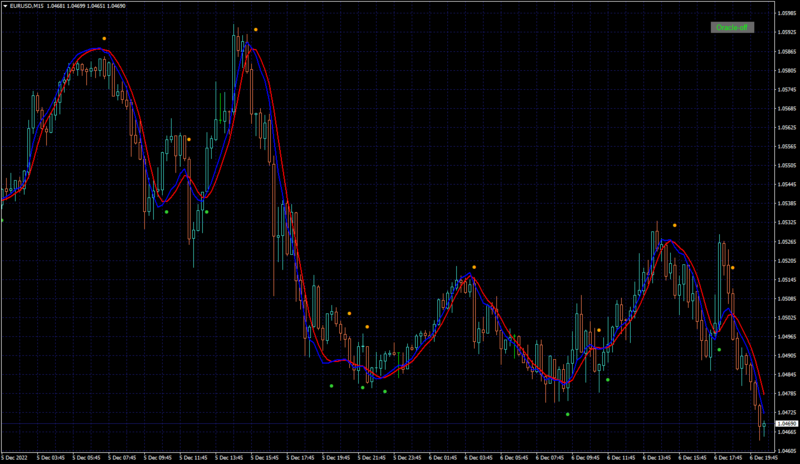Click the price axis label 1.04785

(x=786, y=394)
